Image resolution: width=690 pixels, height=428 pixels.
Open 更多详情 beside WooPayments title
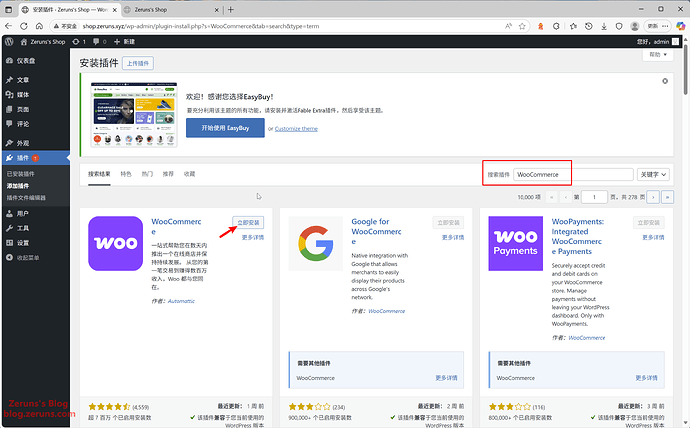pos(653,238)
